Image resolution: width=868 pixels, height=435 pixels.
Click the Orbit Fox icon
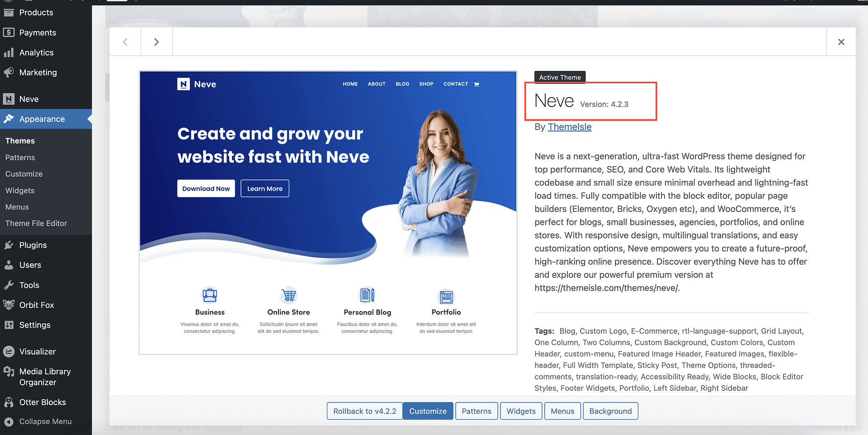9,305
